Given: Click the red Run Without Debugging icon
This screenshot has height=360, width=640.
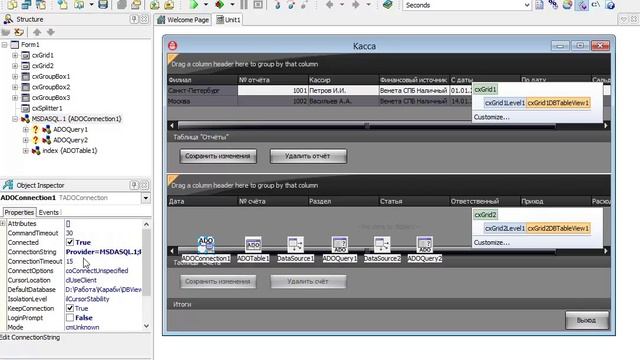Looking at the screenshot, I should [220, 5].
